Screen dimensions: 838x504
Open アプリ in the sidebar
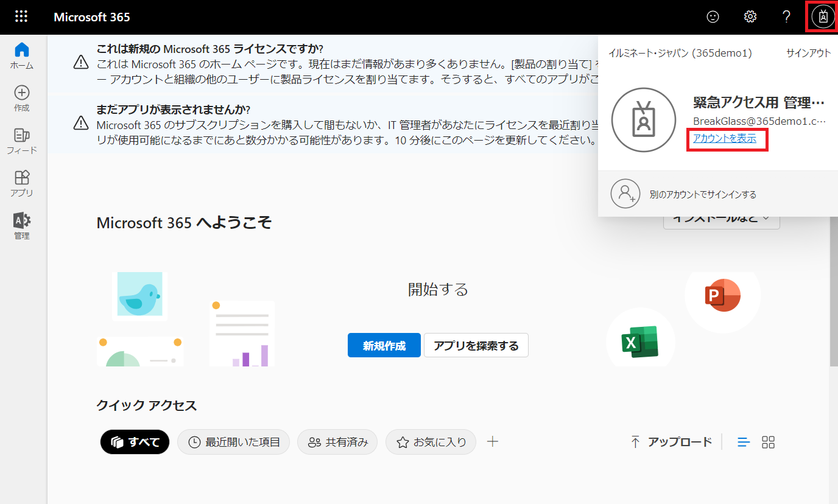22,184
